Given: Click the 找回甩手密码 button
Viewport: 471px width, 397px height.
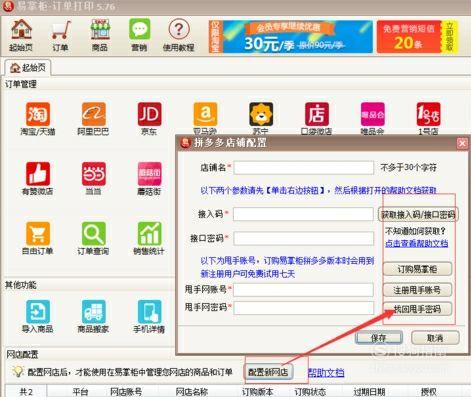Looking at the screenshot, I should point(417,309).
